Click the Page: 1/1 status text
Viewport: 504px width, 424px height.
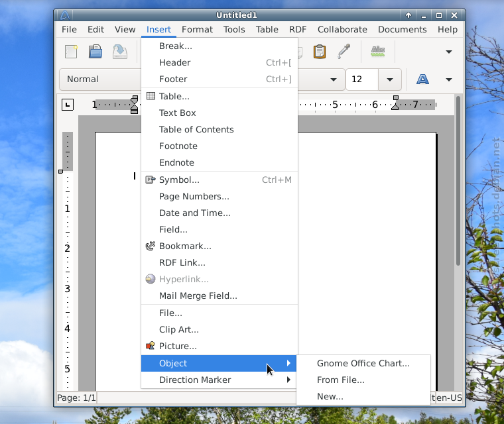click(76, 398)
